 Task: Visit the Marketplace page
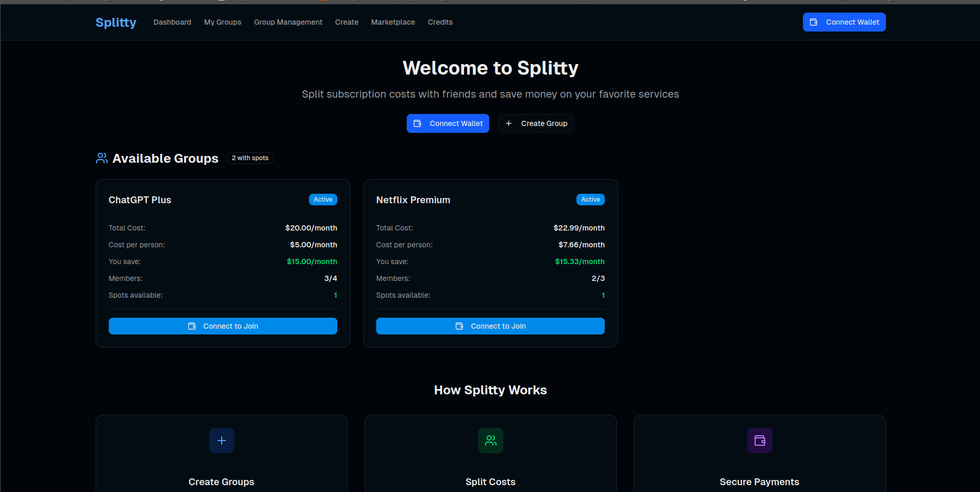point(393,22)
